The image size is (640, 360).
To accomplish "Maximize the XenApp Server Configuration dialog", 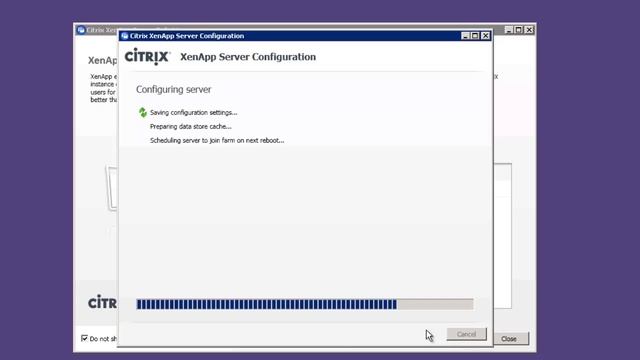I will click(x=475, y=36).
